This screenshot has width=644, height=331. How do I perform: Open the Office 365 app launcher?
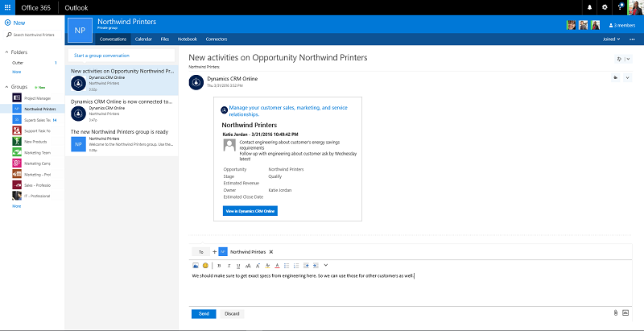coord(8,7)
